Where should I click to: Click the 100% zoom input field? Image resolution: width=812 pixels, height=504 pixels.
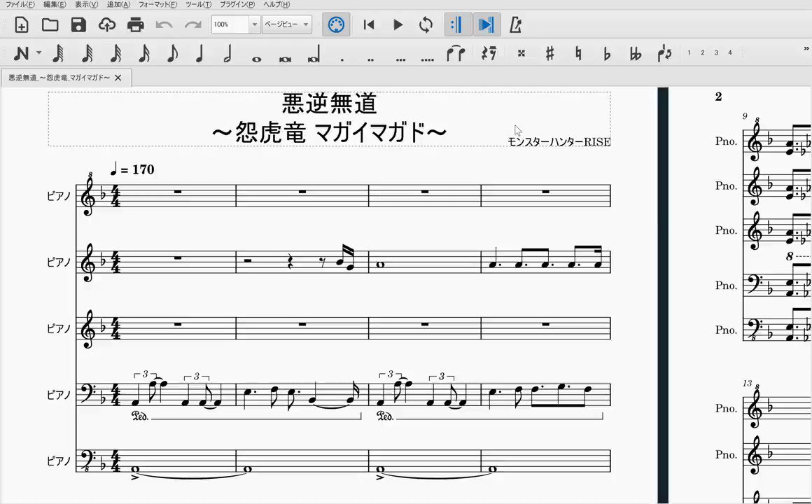coord(230,24)
